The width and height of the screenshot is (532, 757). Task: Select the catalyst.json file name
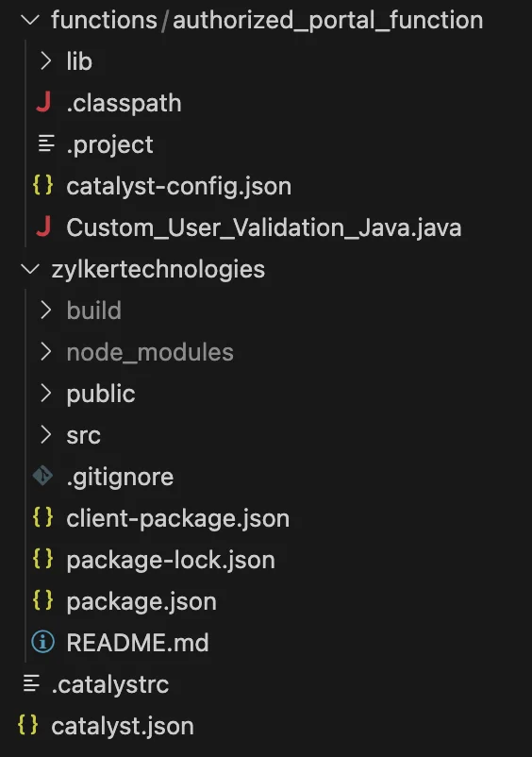click(x=123, y=726)
